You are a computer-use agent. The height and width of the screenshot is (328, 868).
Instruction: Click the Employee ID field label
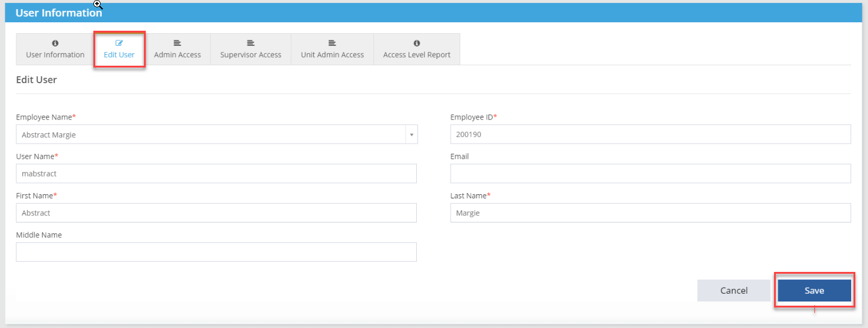pos(473,117)
